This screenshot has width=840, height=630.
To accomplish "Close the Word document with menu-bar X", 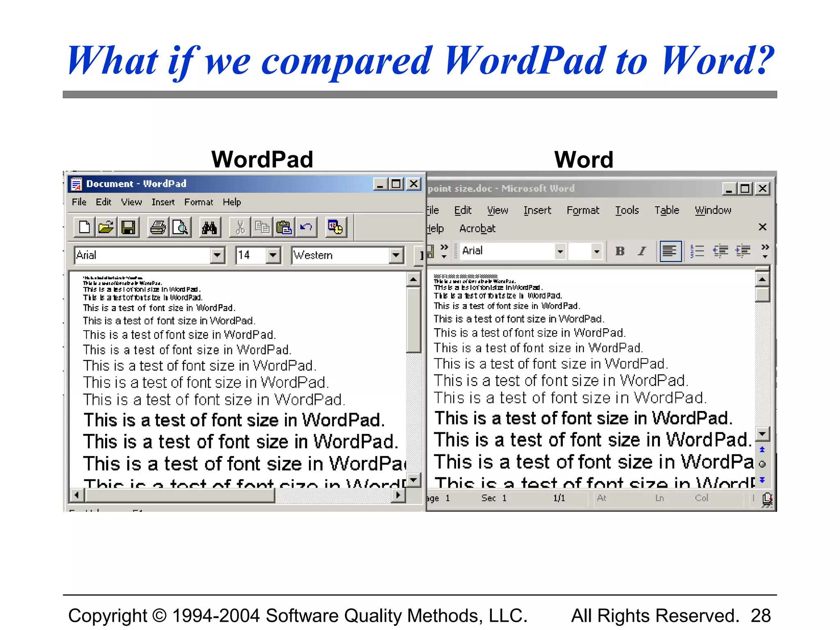I will [762, 227].
